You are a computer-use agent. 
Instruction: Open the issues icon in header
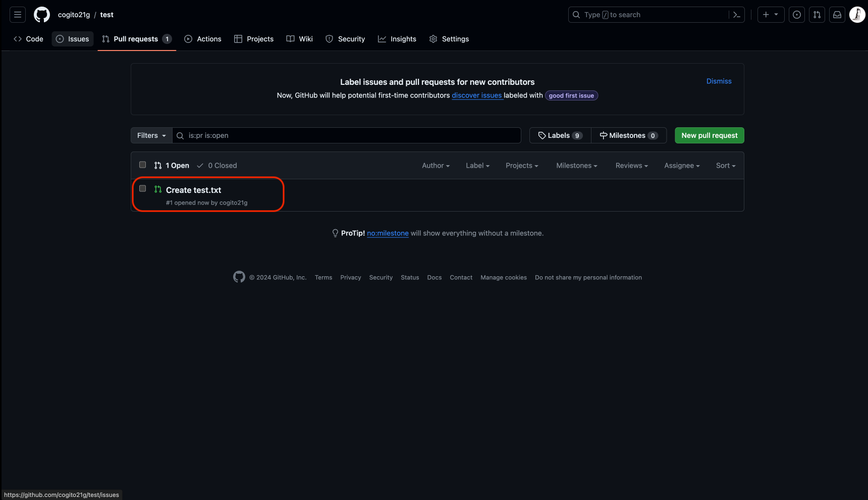(x=797, y=15)
